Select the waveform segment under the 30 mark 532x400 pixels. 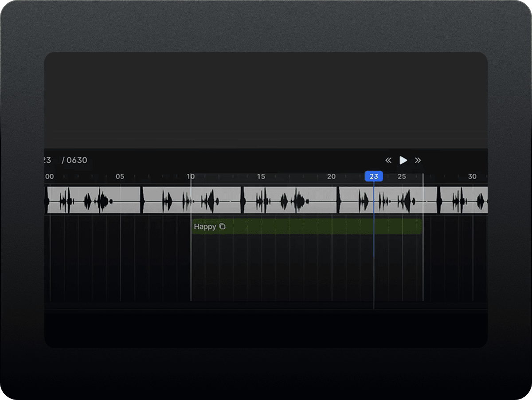coord(463,200)
